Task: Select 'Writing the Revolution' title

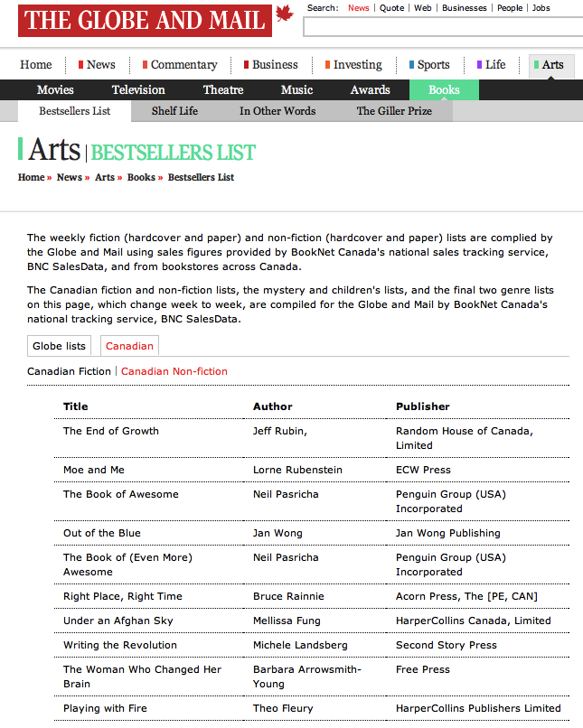Action: (120, 645)
